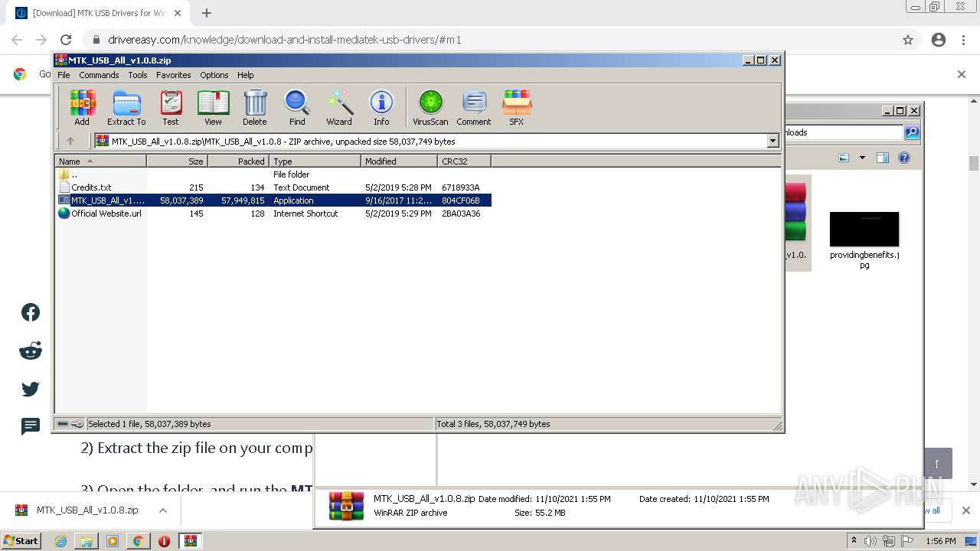Click the browser address bar
Screen dimensions: 980x551
tap(490, 40)
